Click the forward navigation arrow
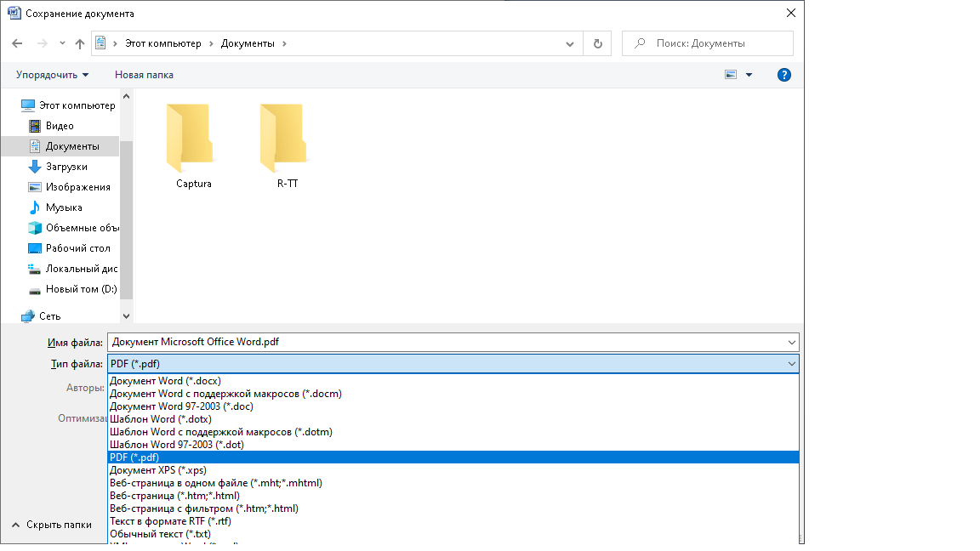This screenshot has height=551, width=980. [x=42, y=43]
